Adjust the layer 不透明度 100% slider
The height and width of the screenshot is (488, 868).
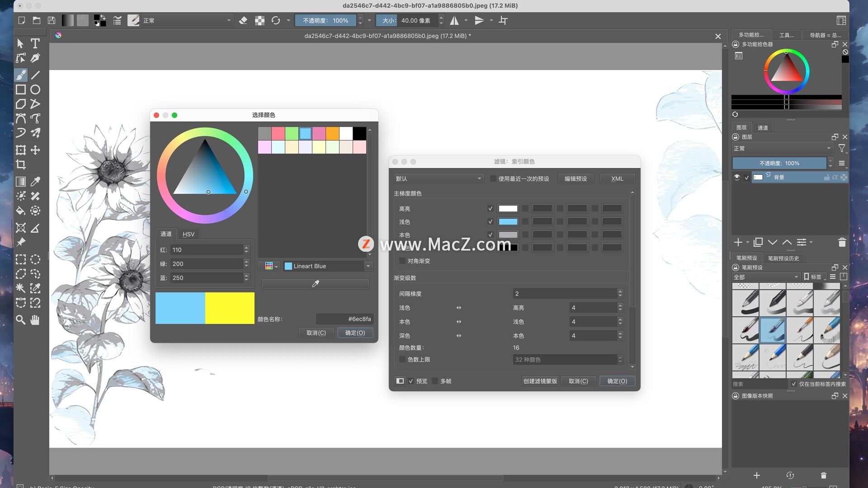click(x=779, y=163)
